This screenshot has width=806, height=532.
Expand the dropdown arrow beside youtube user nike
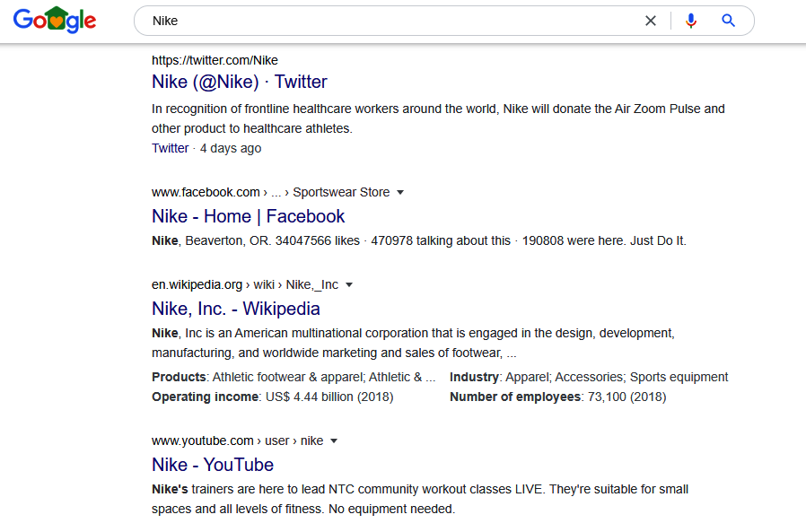(334, 441)
